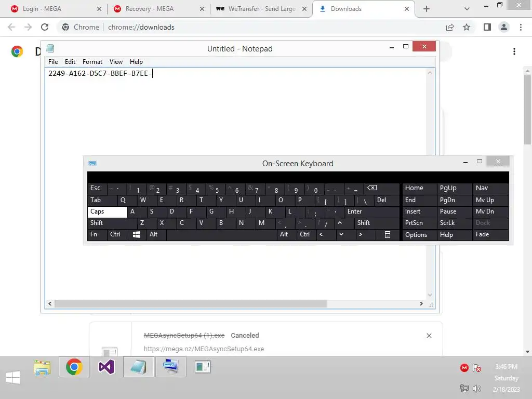Open Options on On-Screen Keyboard
Viewport: 532px width, 399px height.
tap(419, 234)
